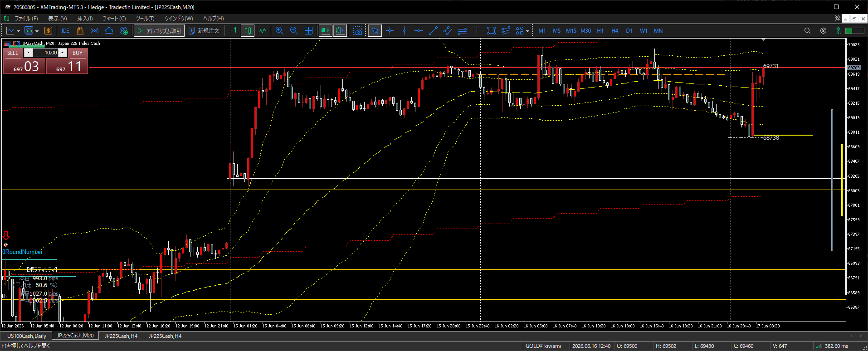Screen dimensions: 868x351
Task: Select the text label tool
Action: click(x=477, y=31)
